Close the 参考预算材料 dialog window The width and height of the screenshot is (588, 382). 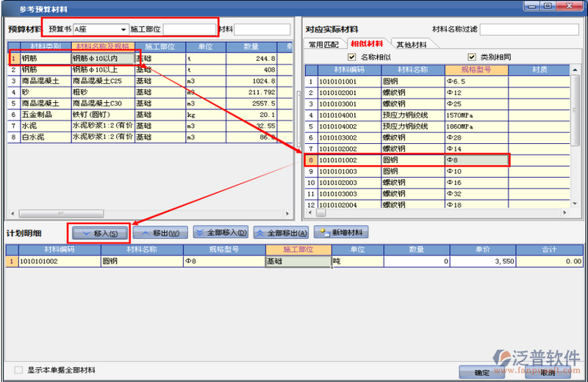click(x=576, y=7)
